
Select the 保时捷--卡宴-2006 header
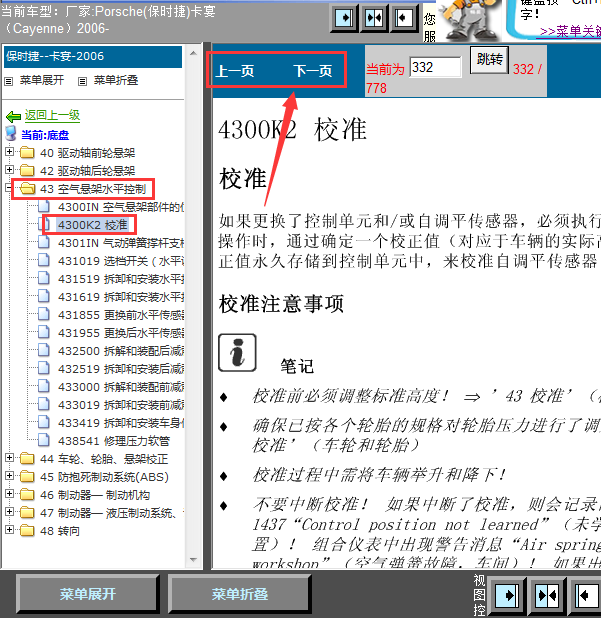coord(93,56)
